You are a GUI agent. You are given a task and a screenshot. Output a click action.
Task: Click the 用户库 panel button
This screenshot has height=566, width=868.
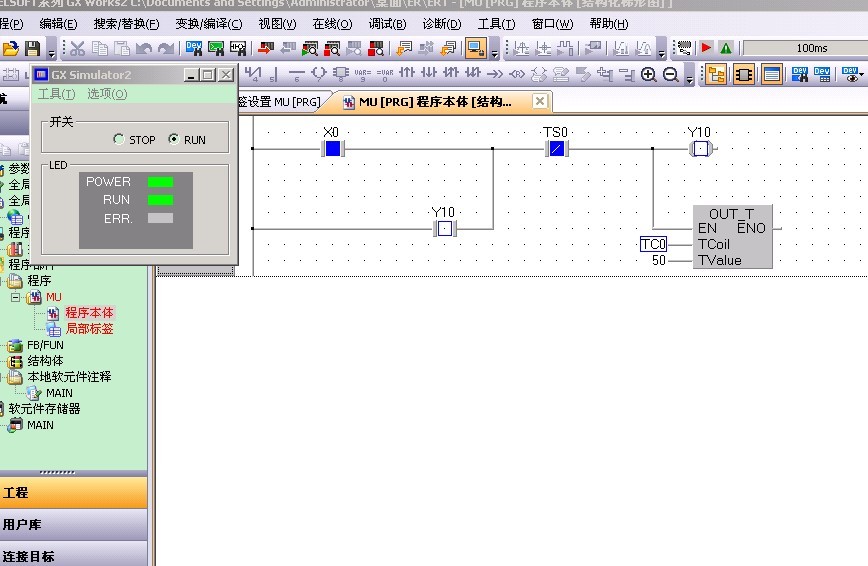(x=74, y=524)
